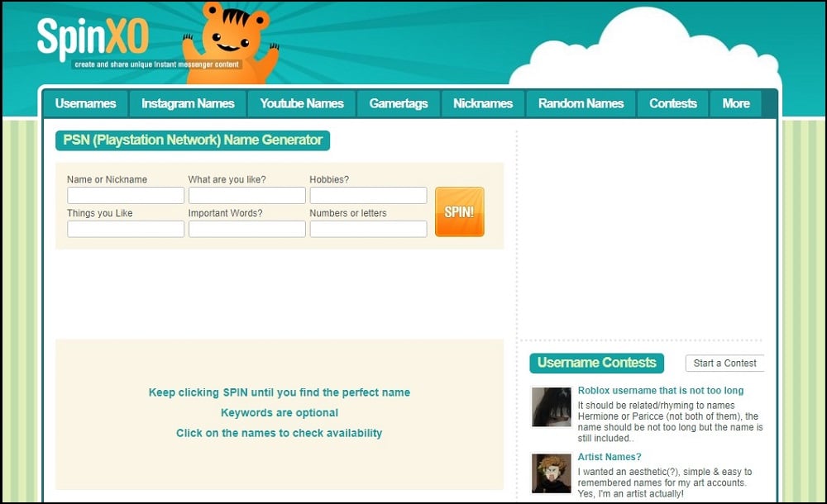Select the Things you Like field
This screenshot has height=504, width=827.
[x=126, y=230]
